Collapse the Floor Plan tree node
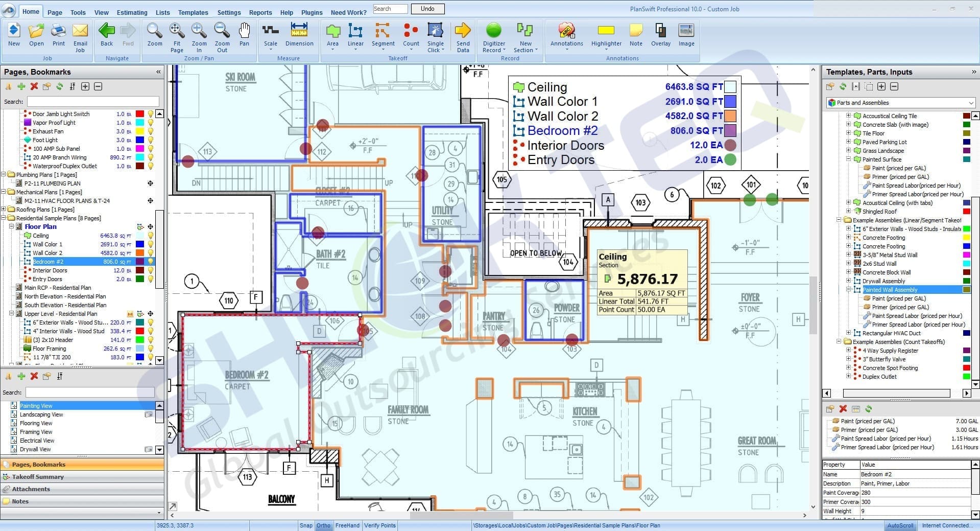This screenshot has width=980, height=531. tap(11, 226)
